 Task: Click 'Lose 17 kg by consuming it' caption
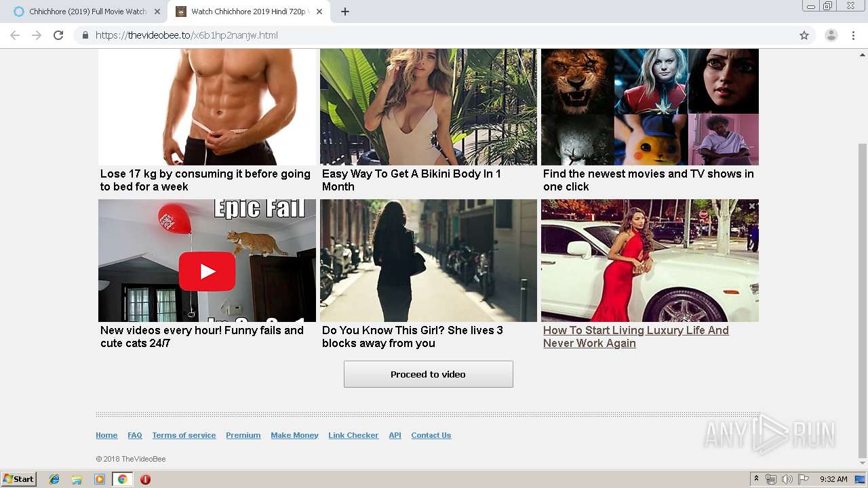click(x=205, y=180)
